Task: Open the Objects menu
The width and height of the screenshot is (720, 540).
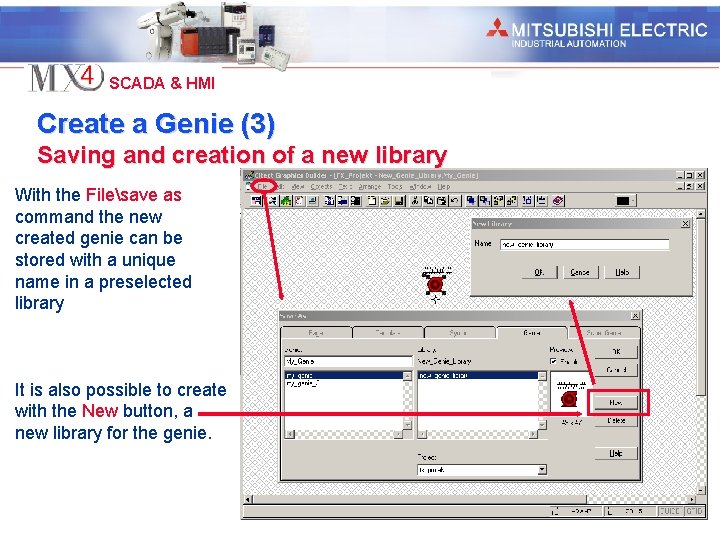Action: [x=321, y=186]
